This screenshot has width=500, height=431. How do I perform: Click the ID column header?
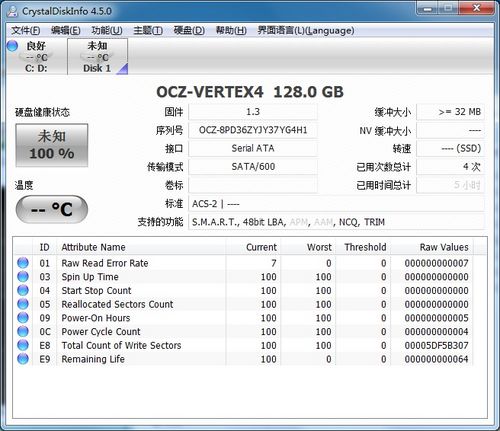[x=44, y=247]
